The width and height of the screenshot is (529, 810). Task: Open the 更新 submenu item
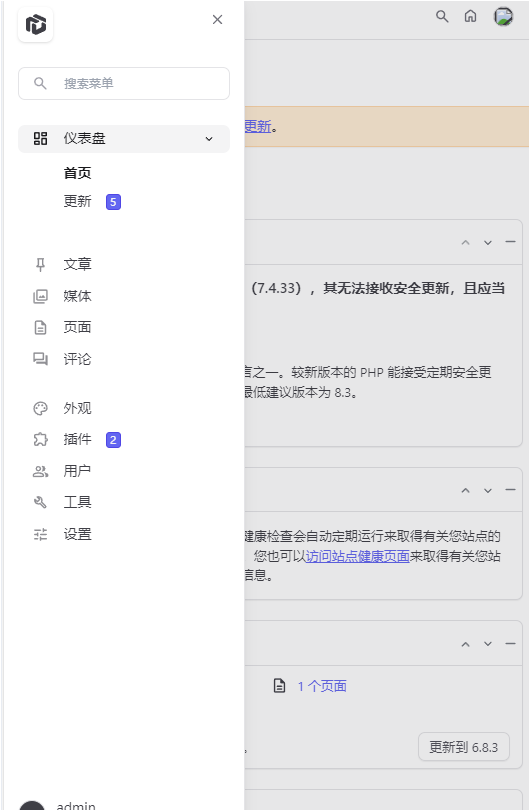pos(77,201)
